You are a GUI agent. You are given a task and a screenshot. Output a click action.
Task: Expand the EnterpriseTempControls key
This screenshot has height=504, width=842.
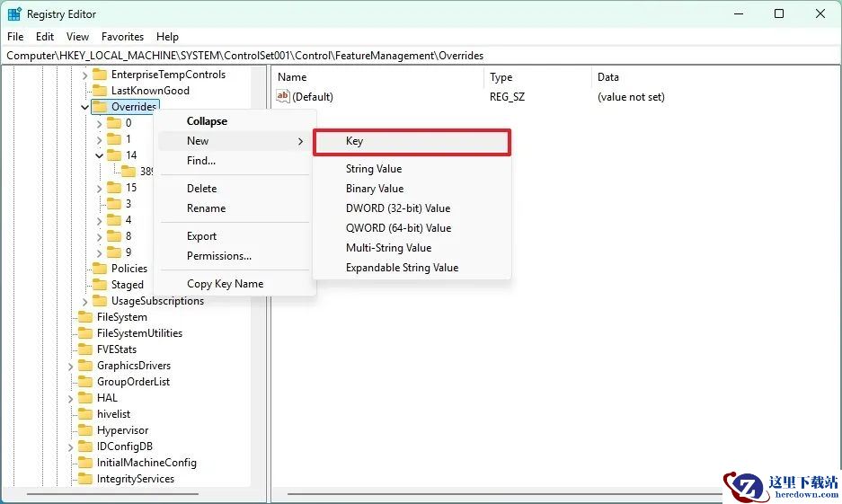tap(84, 75)
